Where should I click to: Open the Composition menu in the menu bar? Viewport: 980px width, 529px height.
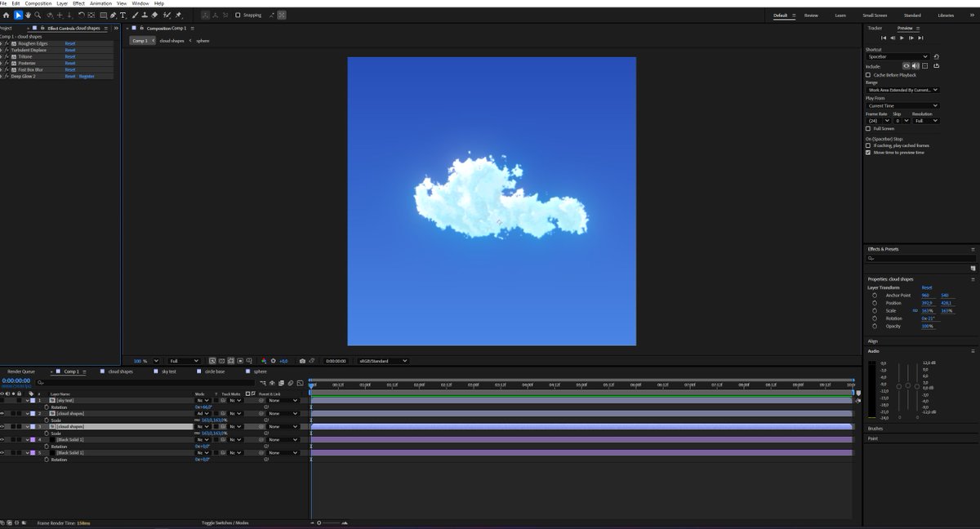[36, 2]
